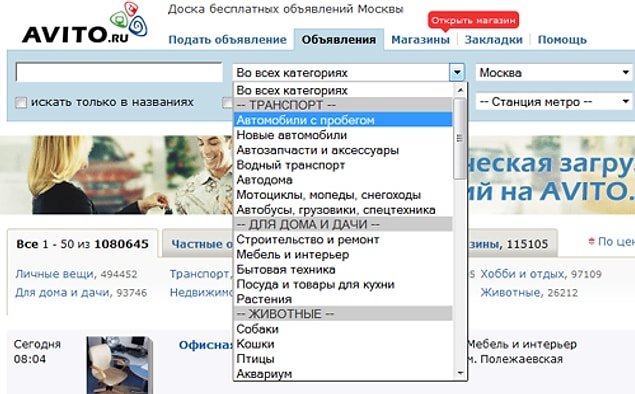Open the 'Москва' city dropdown
This screenshot has width=635, height=394.
click(554, 73)
